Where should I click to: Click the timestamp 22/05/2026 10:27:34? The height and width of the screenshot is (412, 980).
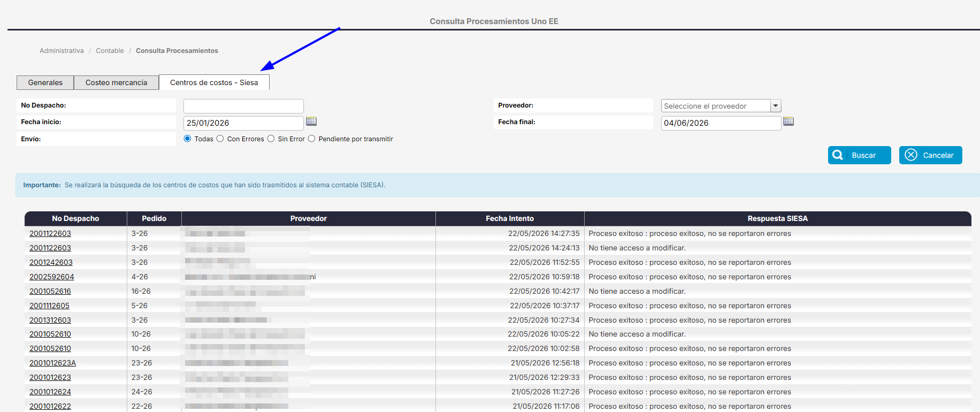544,320
